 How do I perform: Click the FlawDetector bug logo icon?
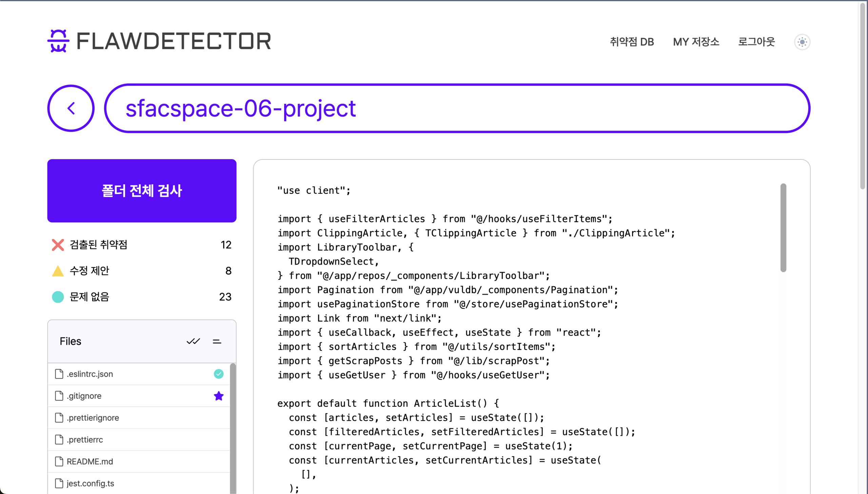click(x=58, y=41)
